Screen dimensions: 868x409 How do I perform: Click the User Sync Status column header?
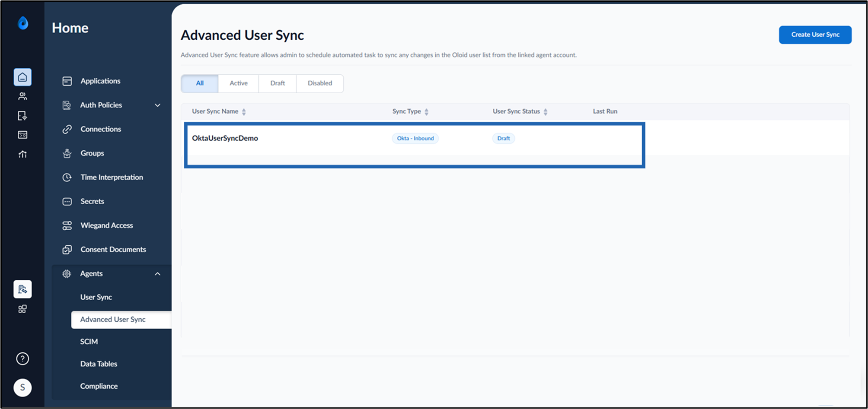click(516, 111)
